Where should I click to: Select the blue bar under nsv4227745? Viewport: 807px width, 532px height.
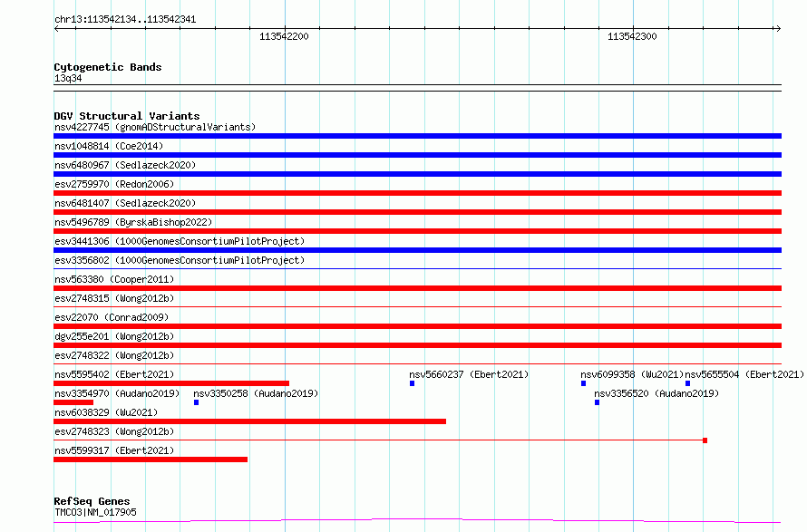coord(417,136)
